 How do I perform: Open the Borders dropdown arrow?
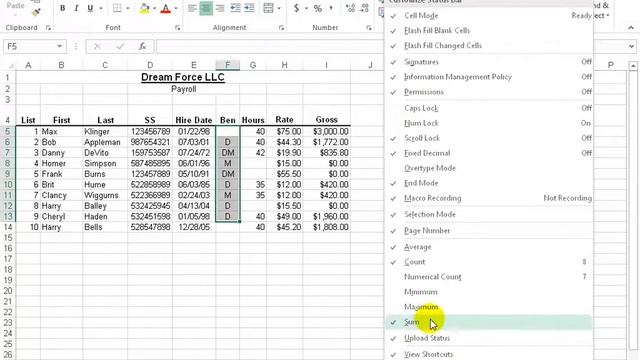pos(128,8)
